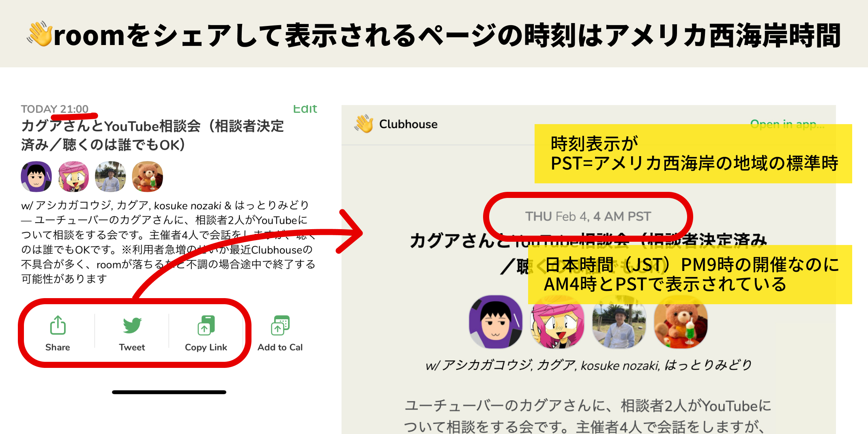
Task: Open the outdoor man photo avatar on web page
Action: coord(619,322)
